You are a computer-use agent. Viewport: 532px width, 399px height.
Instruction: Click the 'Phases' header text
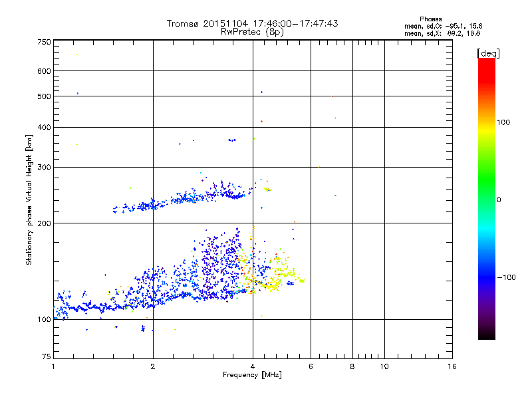pyautogui.click(x=430, y=19)
